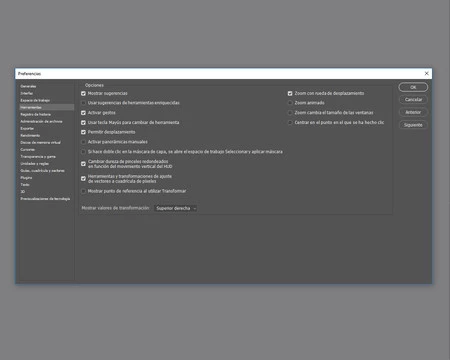Close the Preferencias dialog with X

[426, 73]
